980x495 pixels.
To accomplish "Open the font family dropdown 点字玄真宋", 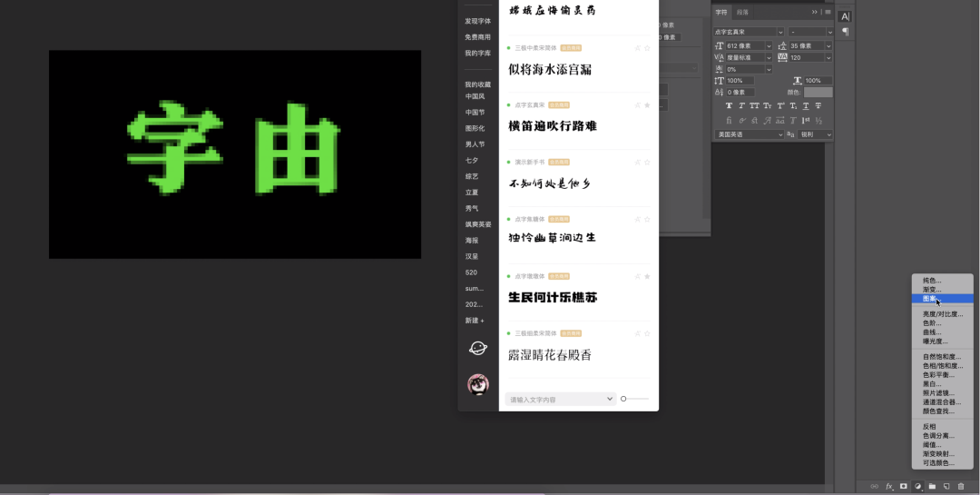I will [x=749, y=32].
